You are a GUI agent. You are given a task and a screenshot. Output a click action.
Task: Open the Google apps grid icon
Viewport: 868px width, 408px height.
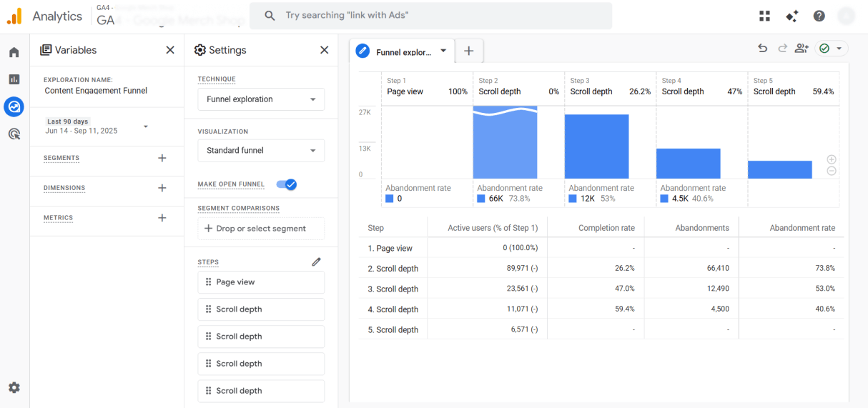pyautogui.click(x=765, y=16)
